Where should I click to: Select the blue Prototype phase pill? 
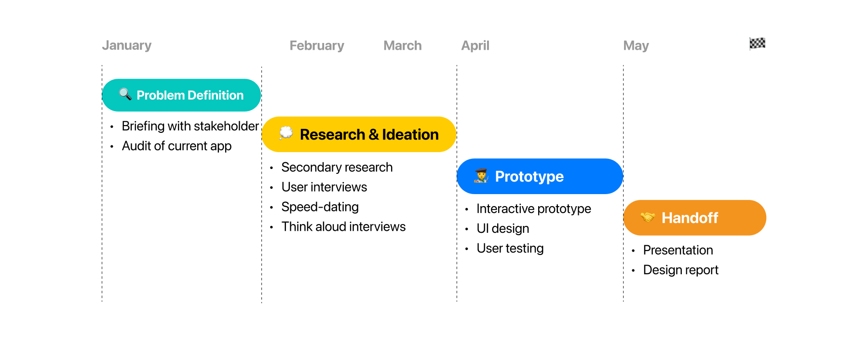click(539, 176)
